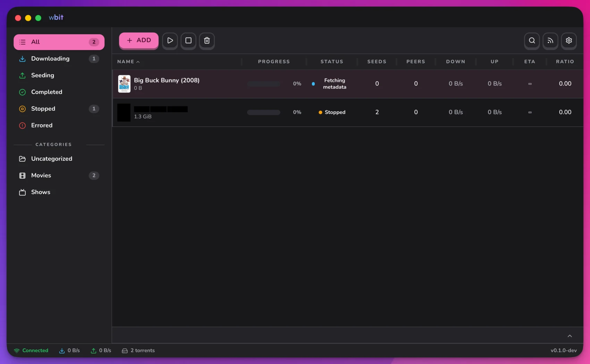The height and width of the screenshot is (364, 590).
Task: Click Stopped status in second row
Action: 335,112
